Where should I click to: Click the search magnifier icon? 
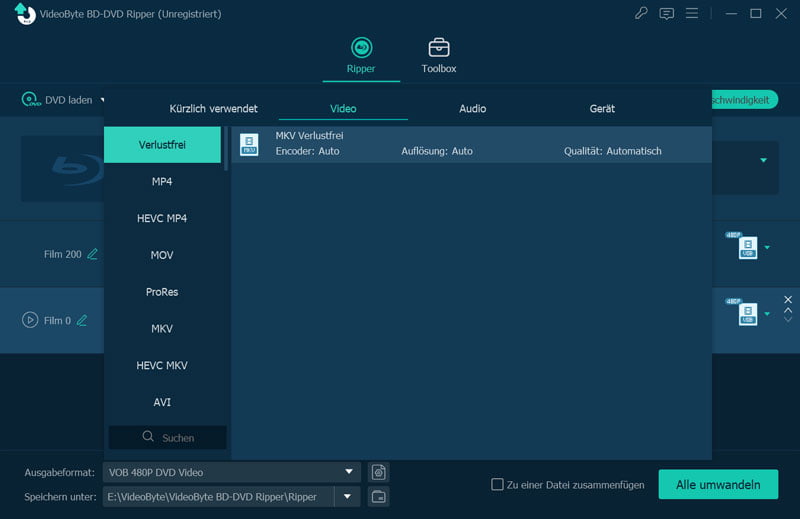148,436
